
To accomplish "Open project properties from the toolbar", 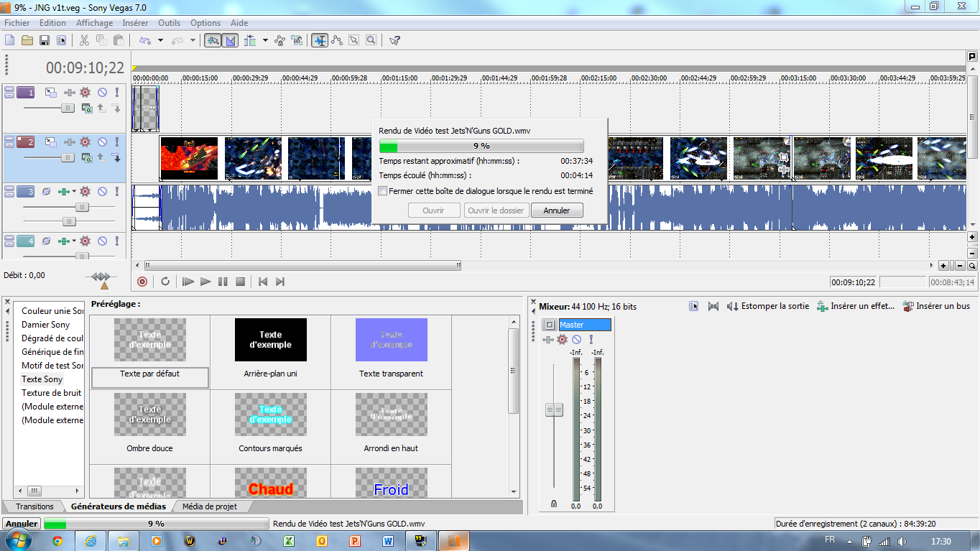I will (62, 40).
